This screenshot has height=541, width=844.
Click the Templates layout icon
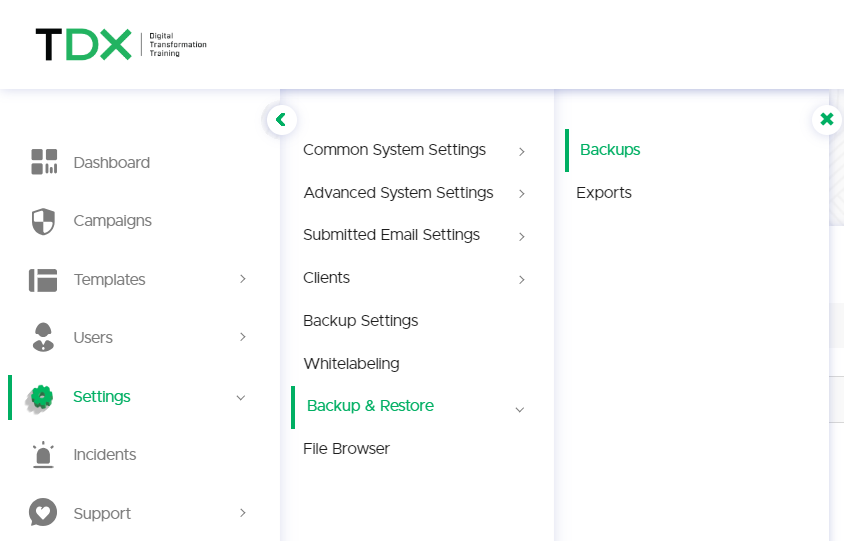pyautogui.click(x=43, y=280)
